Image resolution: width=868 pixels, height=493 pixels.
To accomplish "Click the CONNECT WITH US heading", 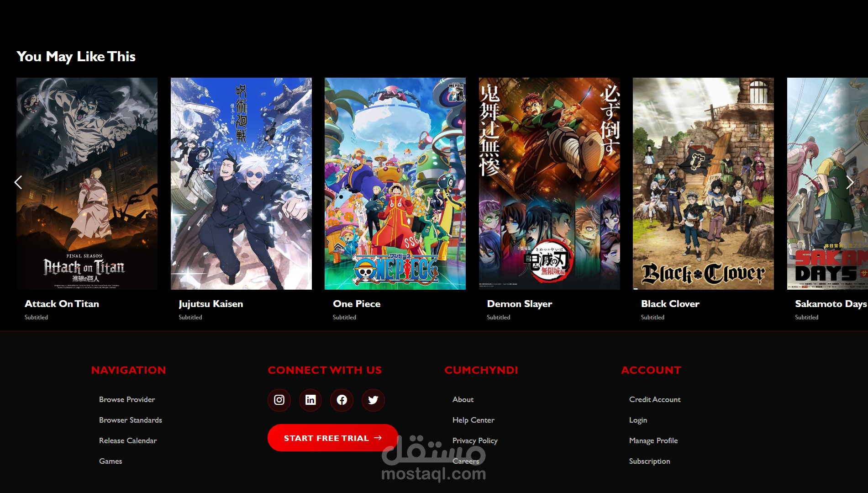I will point(325,370).
